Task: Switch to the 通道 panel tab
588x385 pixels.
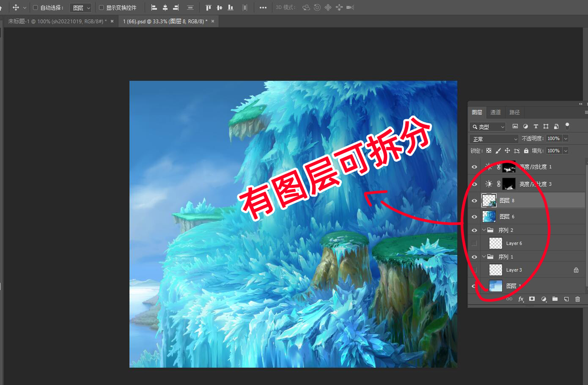Action: [x=495, y=112]
